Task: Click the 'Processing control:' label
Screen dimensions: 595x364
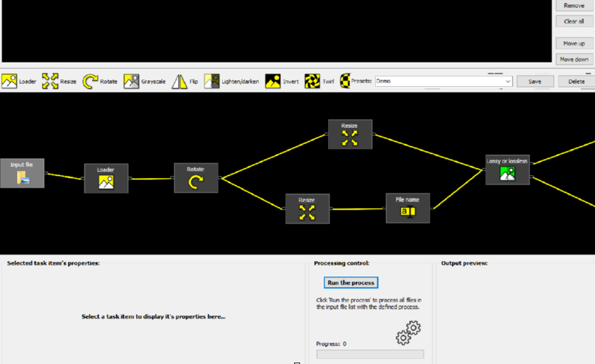Action: (x=341, y=263)
